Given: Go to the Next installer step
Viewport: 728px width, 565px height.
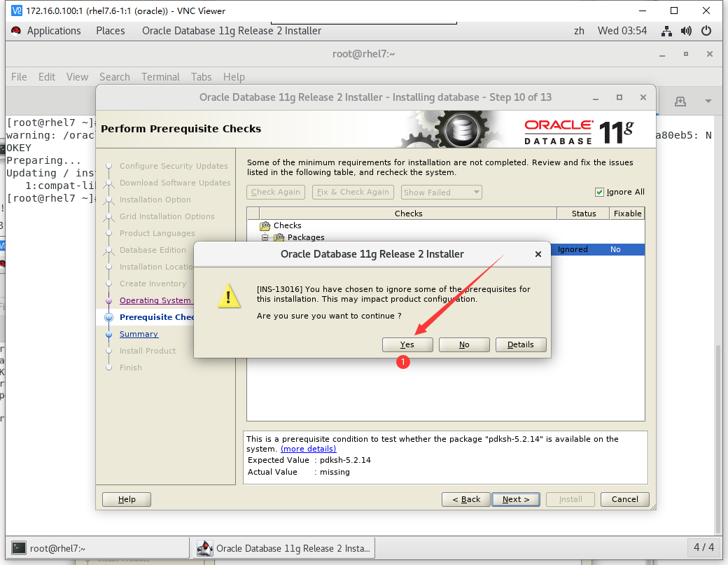Looking at the screenshot, I should pos(515,499).
